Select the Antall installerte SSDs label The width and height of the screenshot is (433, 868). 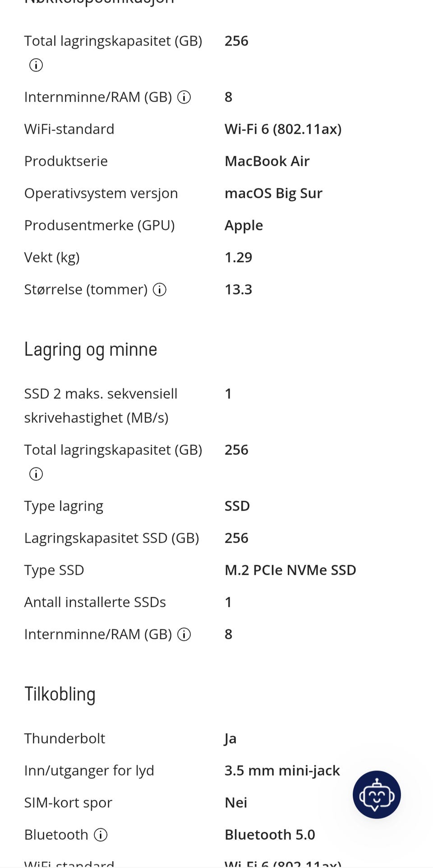[95, 602]
